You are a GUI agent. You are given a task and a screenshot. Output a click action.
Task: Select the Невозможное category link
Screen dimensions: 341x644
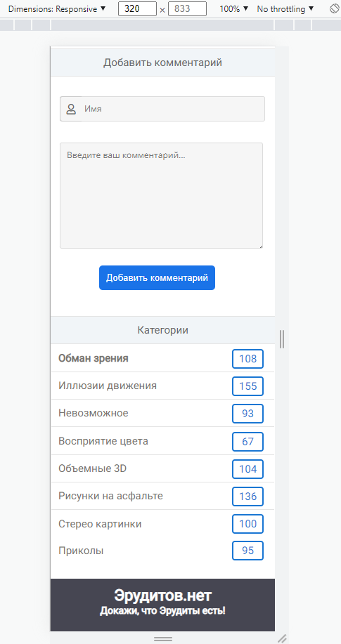click(94, 413)
